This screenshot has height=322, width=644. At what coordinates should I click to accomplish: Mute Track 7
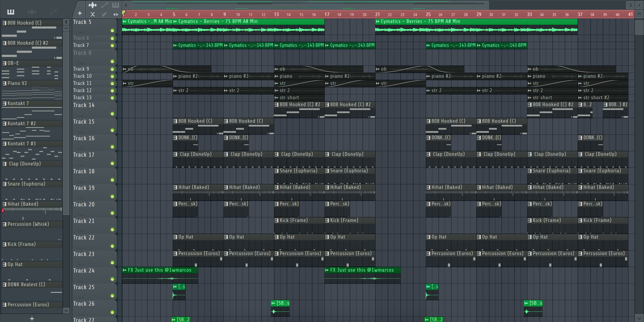pyautogui.click(x=112, y=45)
